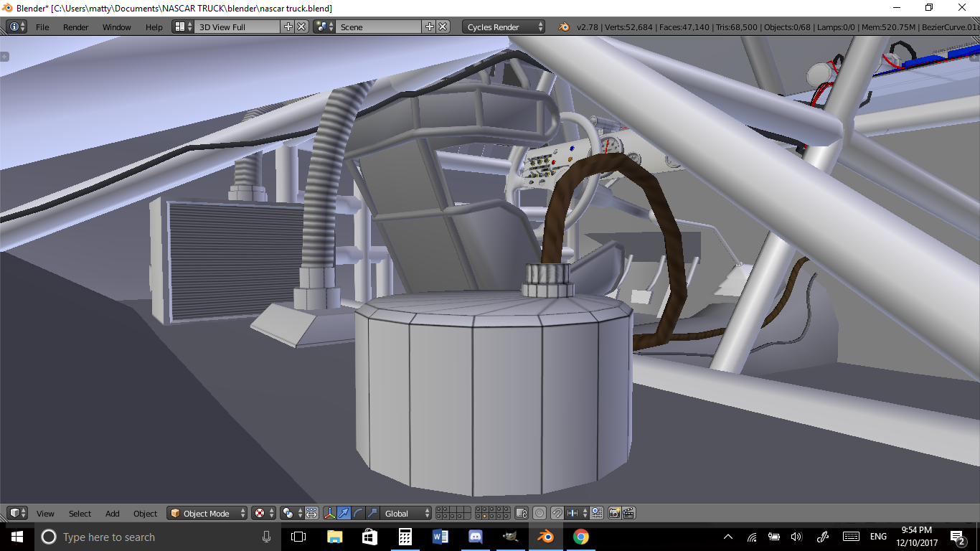Select the rotate manipulator icon
980x551 pixels.
point(358,513)
